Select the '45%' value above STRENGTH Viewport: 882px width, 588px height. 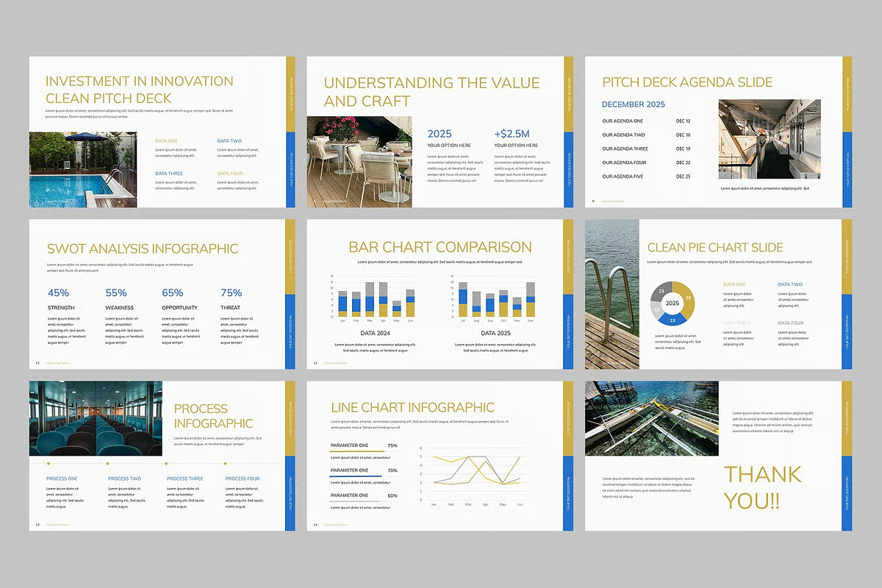pyautogui.click(x=58, y=293)
